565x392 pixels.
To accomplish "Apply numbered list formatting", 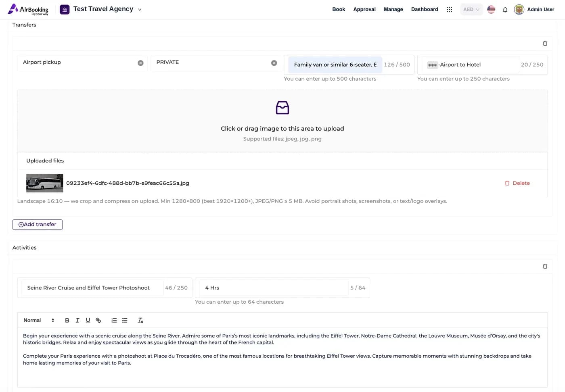I will 114,320.
